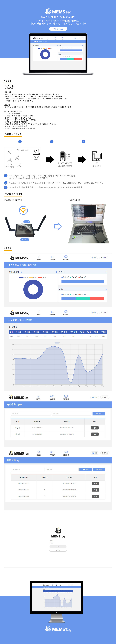Click 홈으로 home icon on 그린농장 page

pyautogui.click(x=39, y=313)
